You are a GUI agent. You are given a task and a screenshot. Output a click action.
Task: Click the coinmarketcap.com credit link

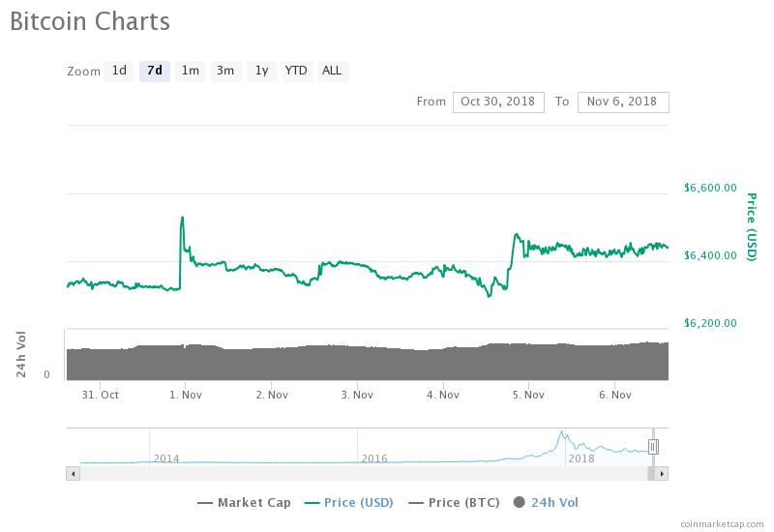pos(722,523)
